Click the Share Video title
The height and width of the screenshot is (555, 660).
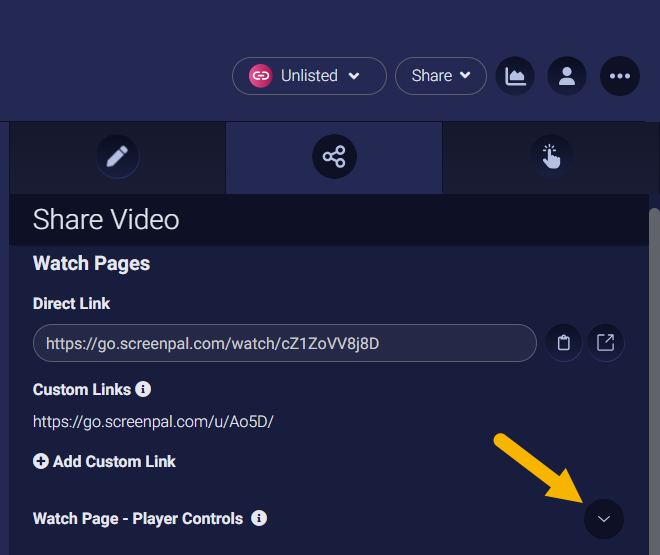pos(106,220)
